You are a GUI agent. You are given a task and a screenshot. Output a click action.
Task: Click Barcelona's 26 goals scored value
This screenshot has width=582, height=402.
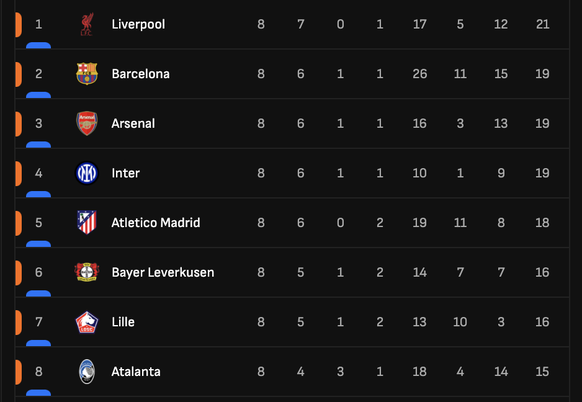click(x=420, y=74)
